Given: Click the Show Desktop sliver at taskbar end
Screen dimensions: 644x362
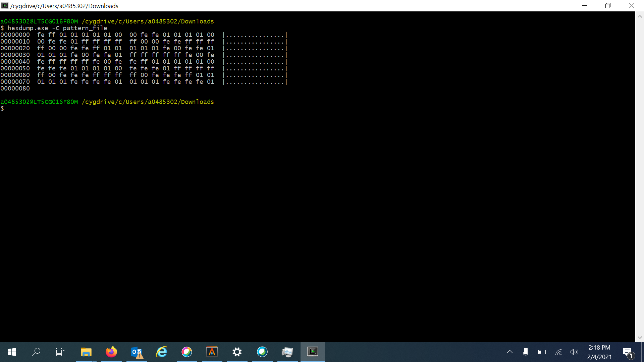Looking at the screenshot, I should point(643,352).
